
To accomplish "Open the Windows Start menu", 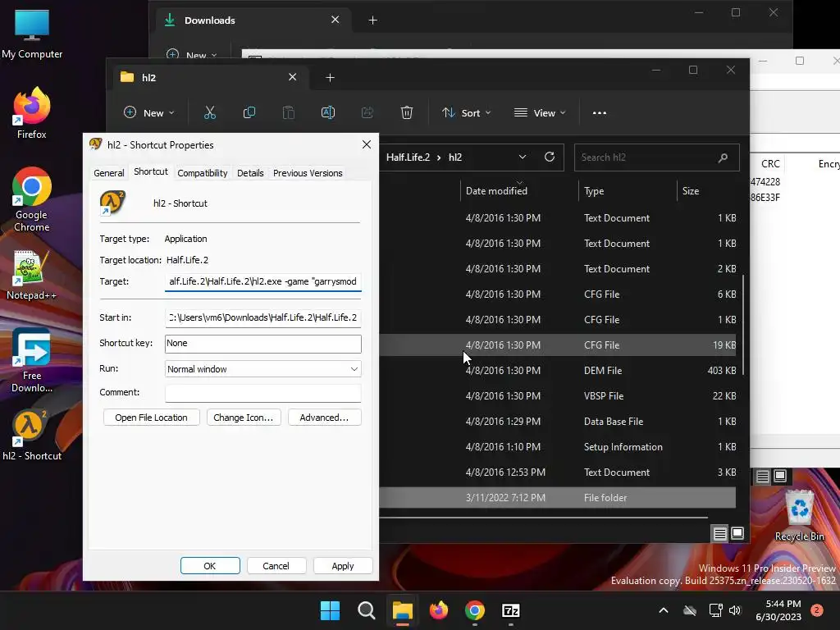I will point(330,610).
